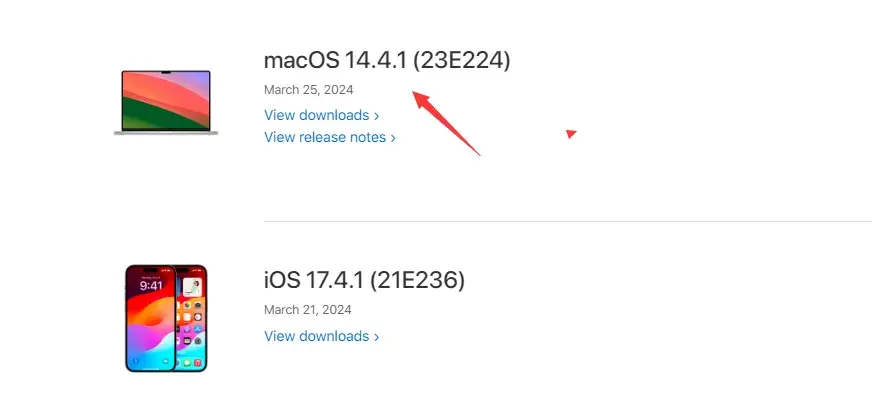Viewport: 876px width, 407px height.
Task: Click the iOS build number (21E236)
Action: (x=418, y=280)
